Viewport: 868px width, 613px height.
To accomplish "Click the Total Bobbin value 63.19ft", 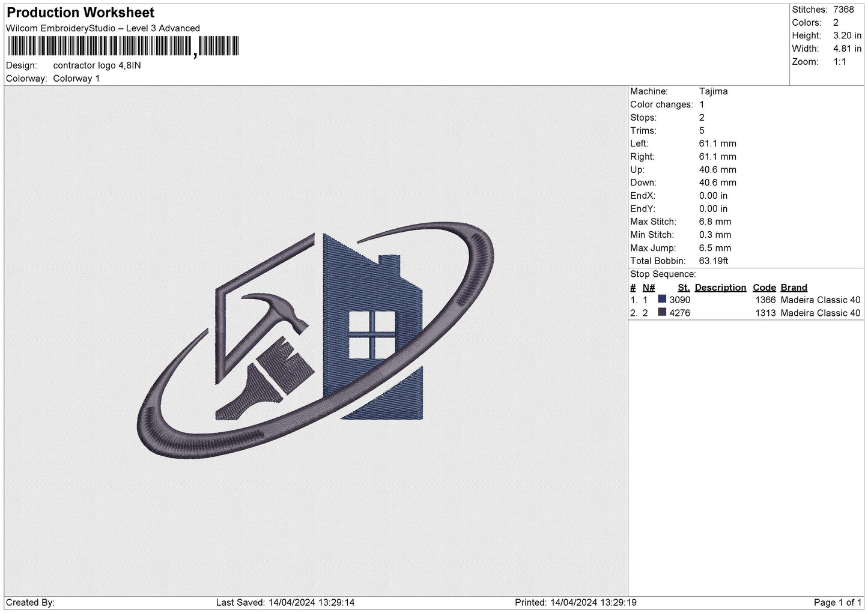I will (714, 261).
